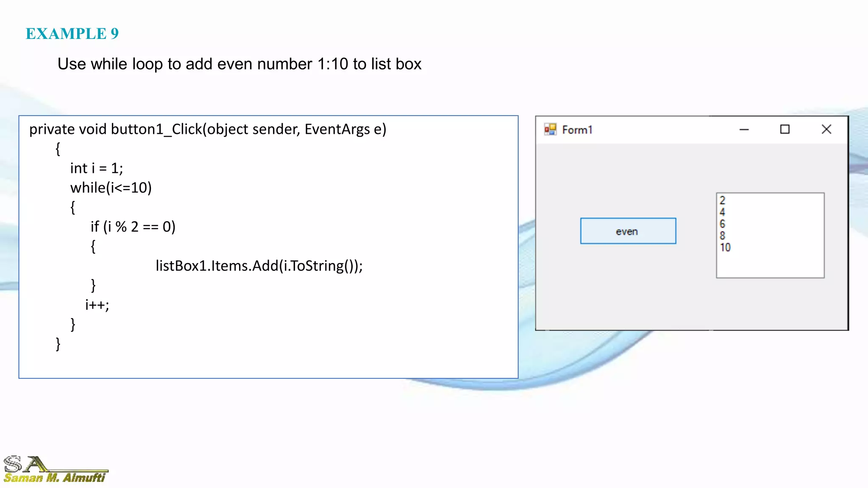This screenshot has width=868, height=488.
Task: Select item '6' in the list box
Action: pos(723,224)
